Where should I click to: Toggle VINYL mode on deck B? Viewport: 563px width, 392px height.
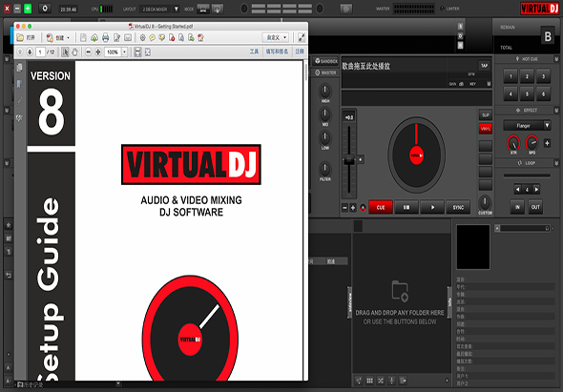point(486,129)
